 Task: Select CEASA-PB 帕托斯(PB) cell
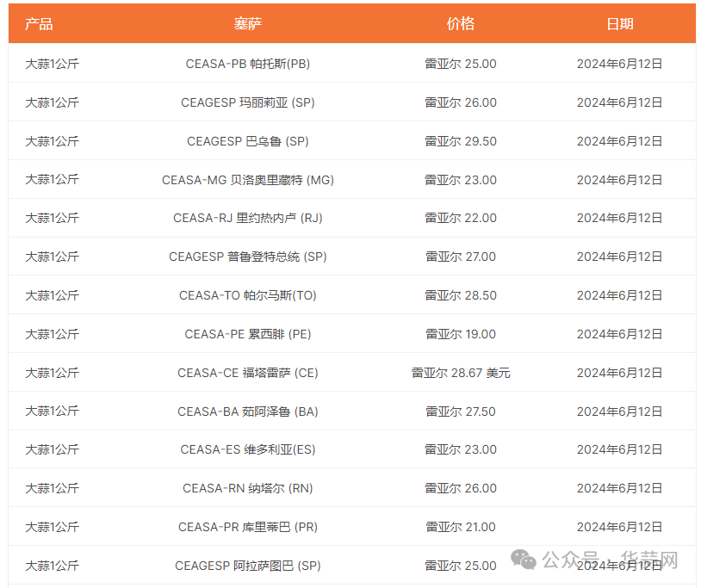tap(248, 64)
